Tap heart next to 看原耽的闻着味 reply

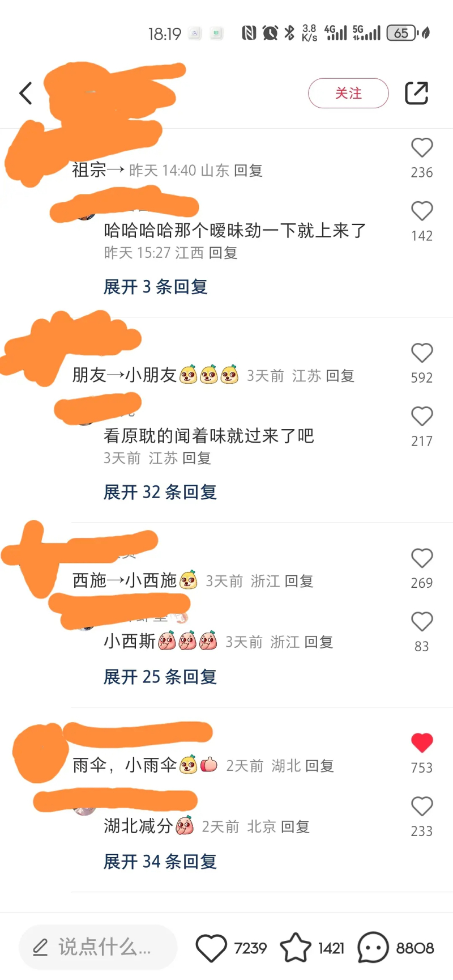tap(422, 417)
